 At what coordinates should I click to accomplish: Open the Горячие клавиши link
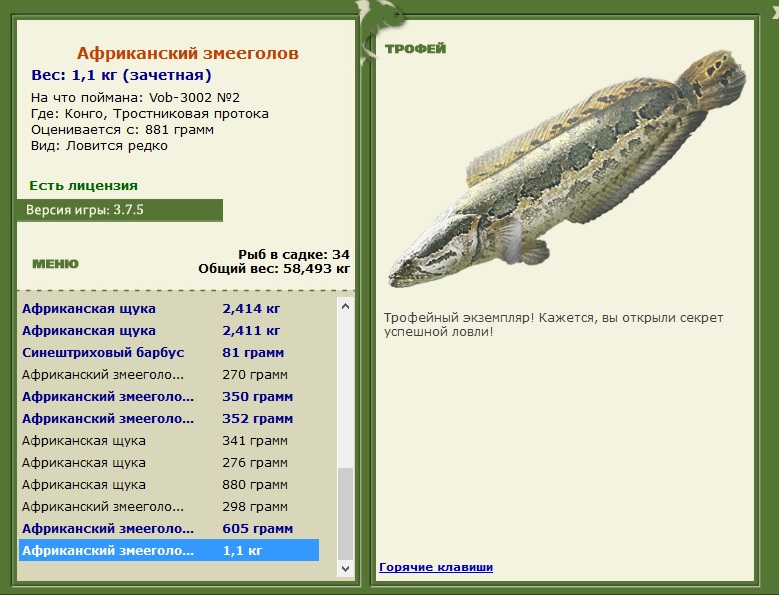tap(436, 567)
